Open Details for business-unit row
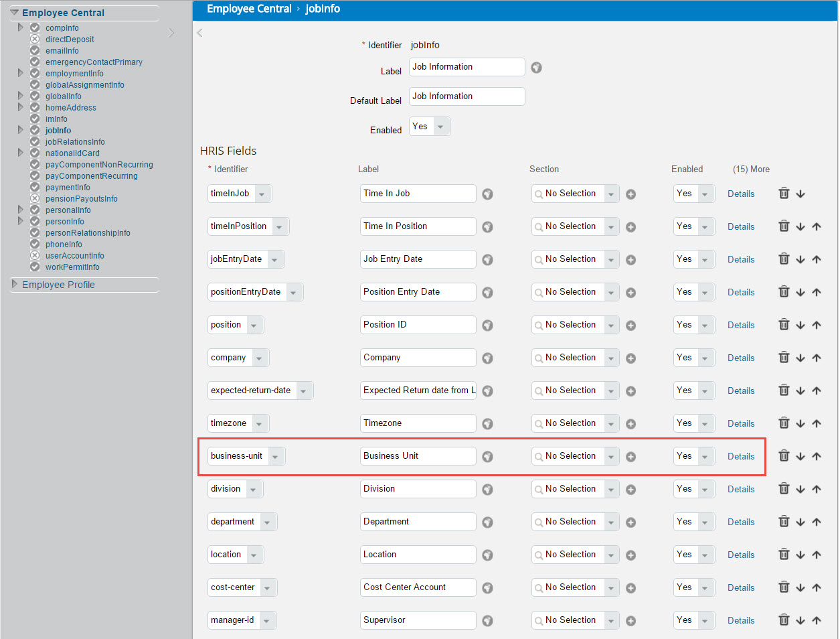This screenshot has height=639, width=840. [741, 457]
